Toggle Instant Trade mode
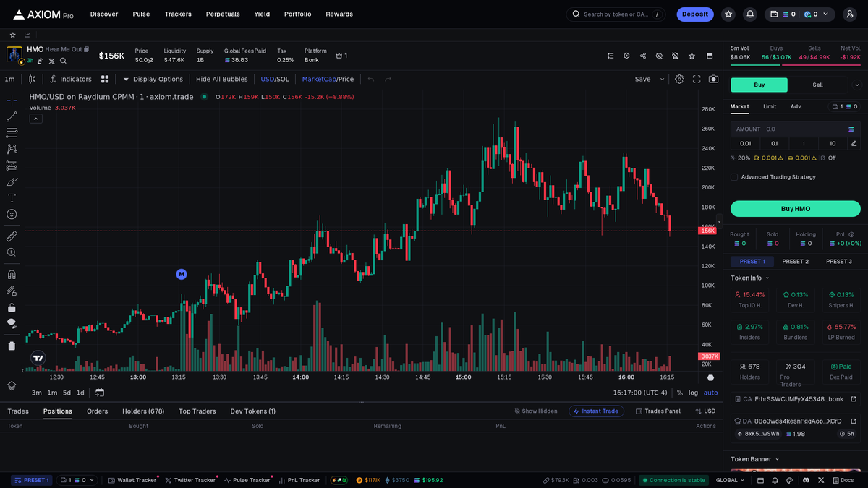This screenshot has height=488, width=868. (596, 411)
